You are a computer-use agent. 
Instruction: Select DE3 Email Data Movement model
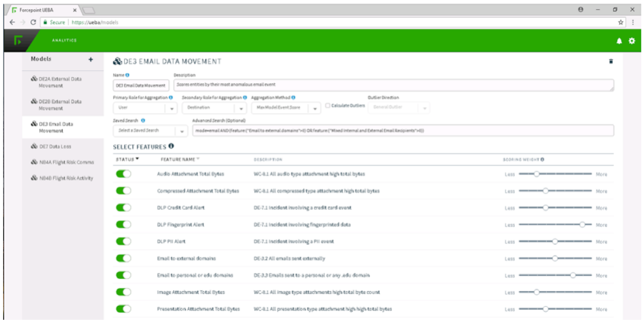pyautogui.click(x=63, y=127)
